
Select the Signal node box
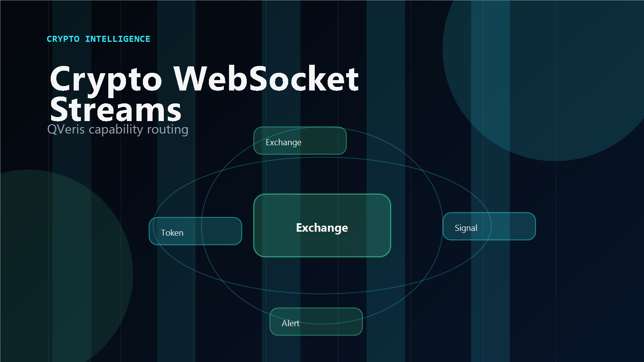point(489,226)
